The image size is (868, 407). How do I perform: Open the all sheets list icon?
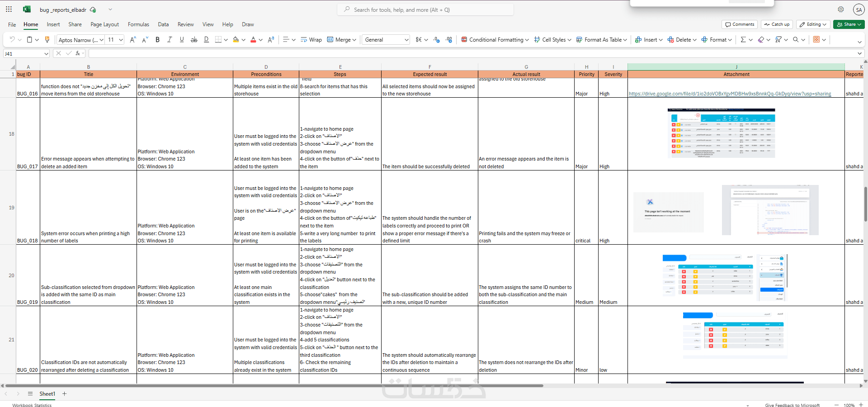coord(30,394)
